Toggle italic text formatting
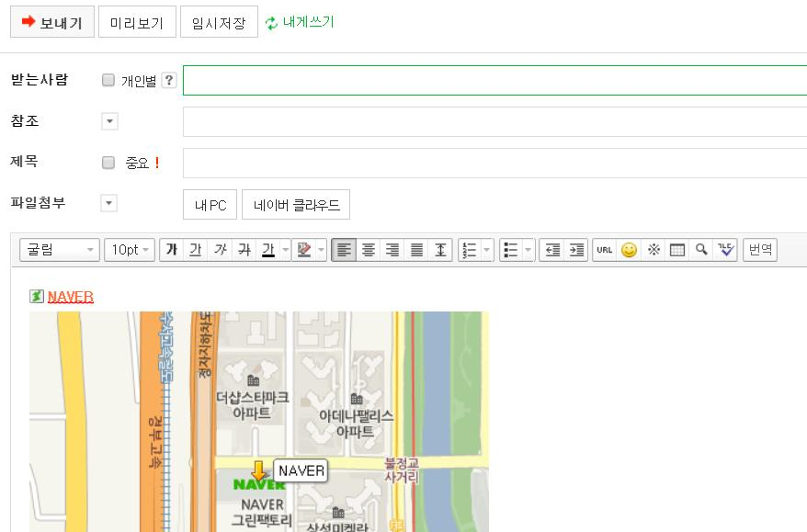 tap(221, 250)
